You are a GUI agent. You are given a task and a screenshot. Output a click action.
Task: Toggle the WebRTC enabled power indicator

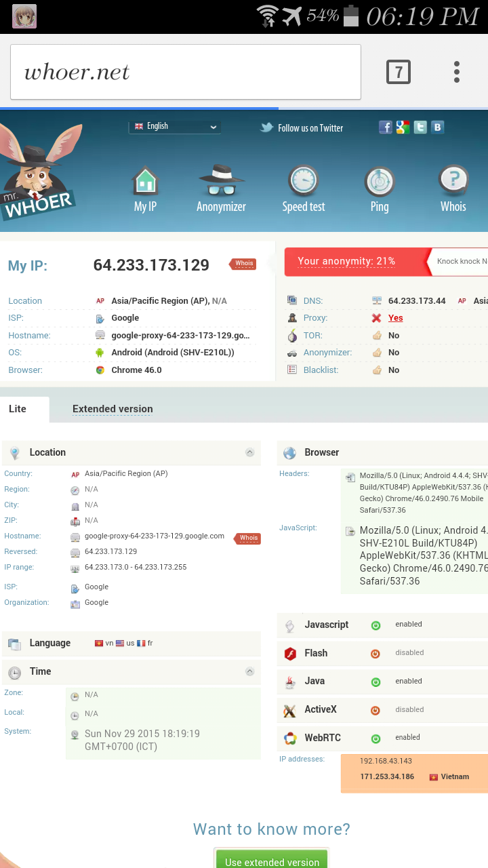(375, 738)
